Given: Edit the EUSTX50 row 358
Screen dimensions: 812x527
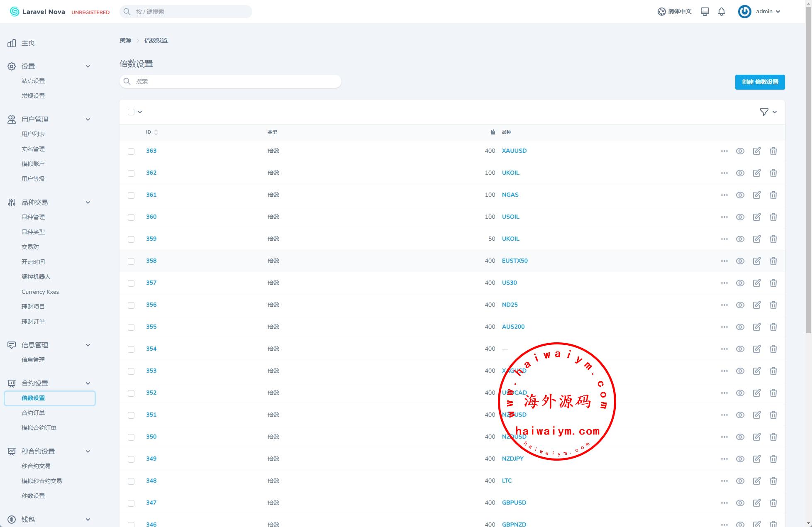Looking at the screenshot, I should pos(756,261).
